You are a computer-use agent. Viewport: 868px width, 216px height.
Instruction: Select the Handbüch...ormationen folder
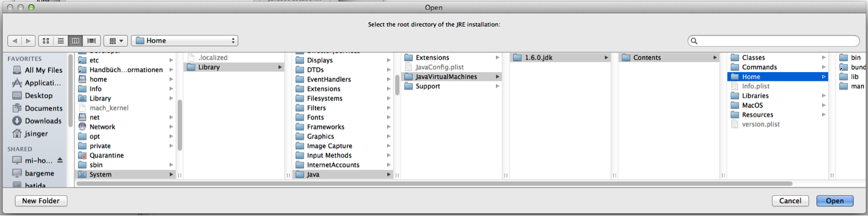(126, 70)
